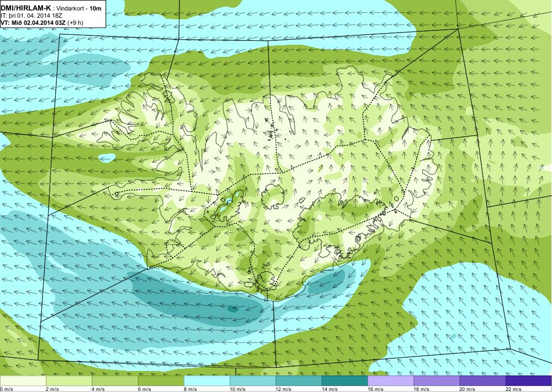Click the "10 m/s" legend label
This screenshot has width=552, height=392.
(237, 389)
